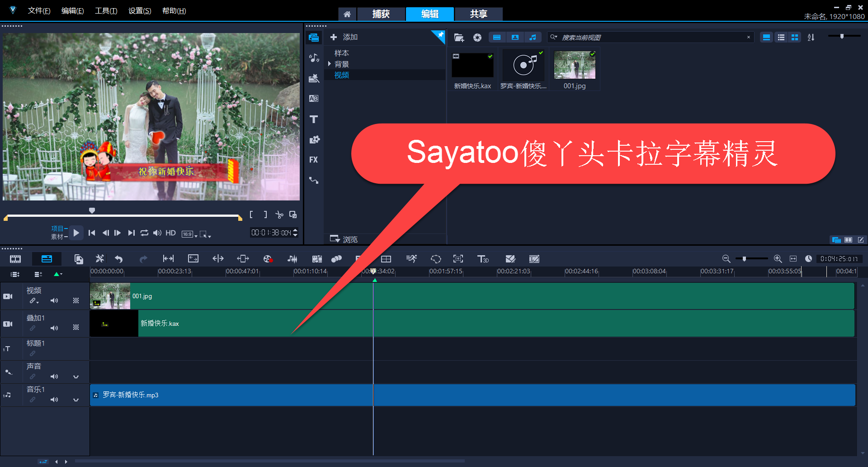Screen dimensions: 868x467
Task: Open the record/capture option icon
Action: tap(268, 259)
